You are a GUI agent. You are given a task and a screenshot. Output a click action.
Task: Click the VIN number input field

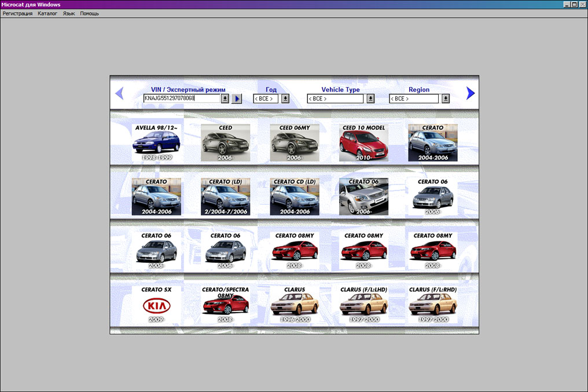pyautogui.click(x=181, y=99)
